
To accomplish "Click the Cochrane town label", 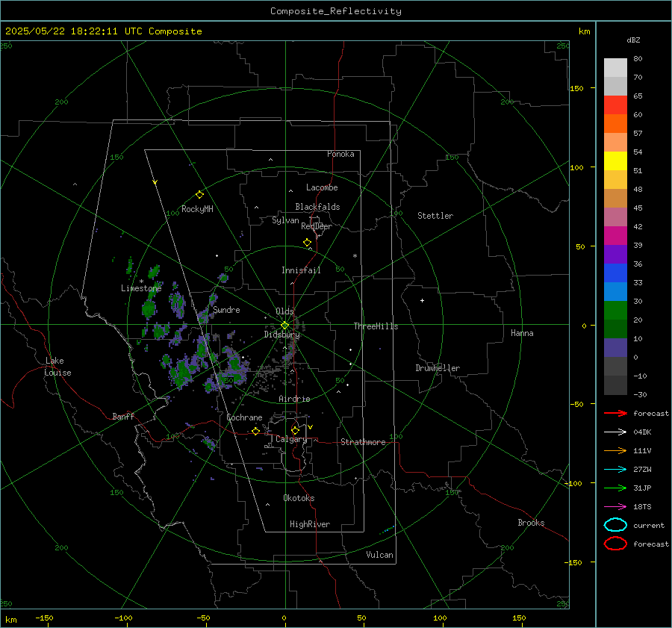I will (244, 417).
